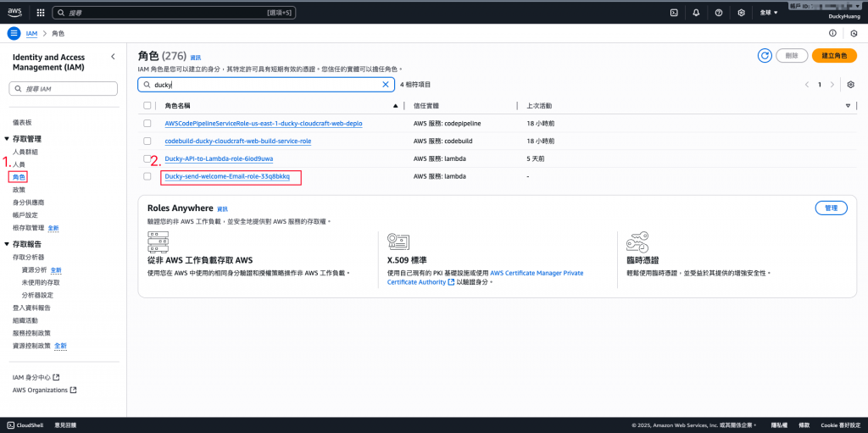
Task: Open Ducky-send-welcome-Email-role-33q8bkkq link
Action: [x=227, y=176]
